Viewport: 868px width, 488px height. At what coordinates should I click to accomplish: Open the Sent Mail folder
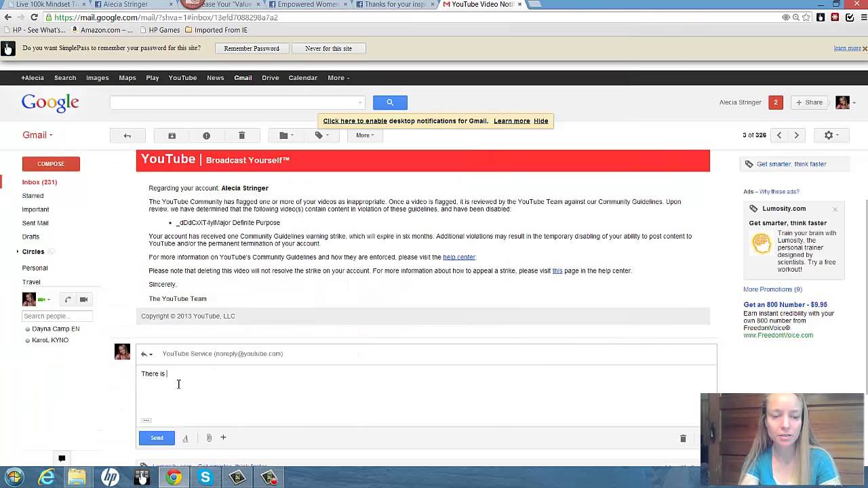point(35,223)
